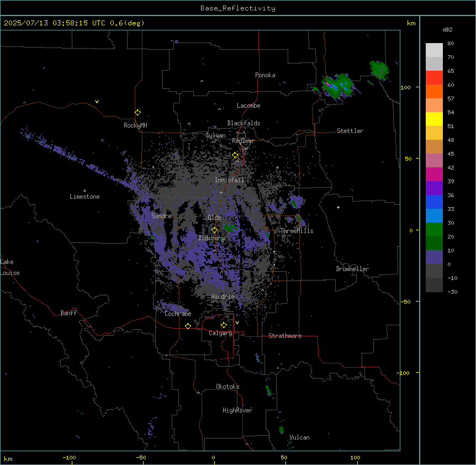Click the Calgary city label
This screenshot has height=465, width=476.
point(221,333)
